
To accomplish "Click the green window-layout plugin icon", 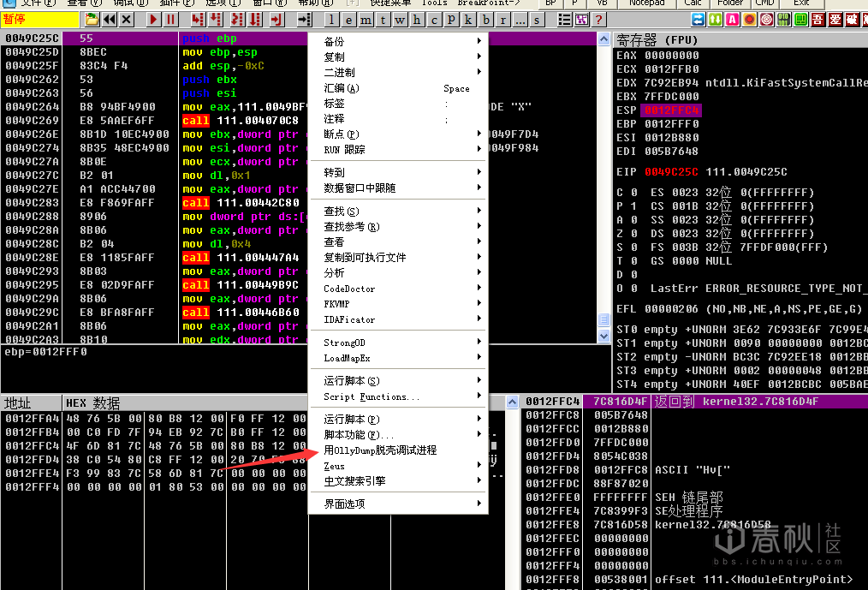I will [x=801, y=20].
